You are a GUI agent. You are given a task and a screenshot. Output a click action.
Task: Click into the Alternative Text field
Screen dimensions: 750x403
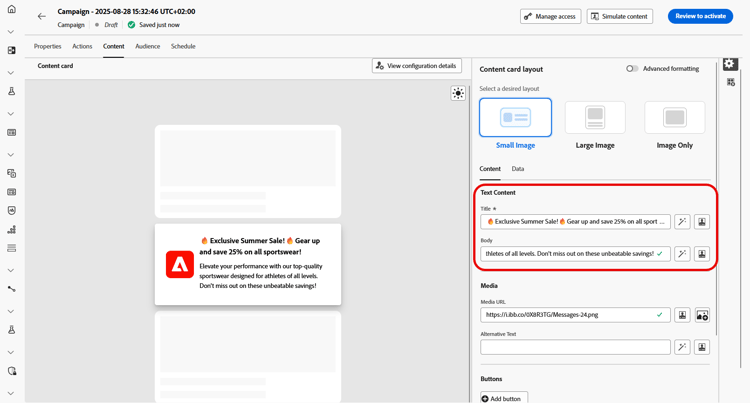click(x=575, y=347)
